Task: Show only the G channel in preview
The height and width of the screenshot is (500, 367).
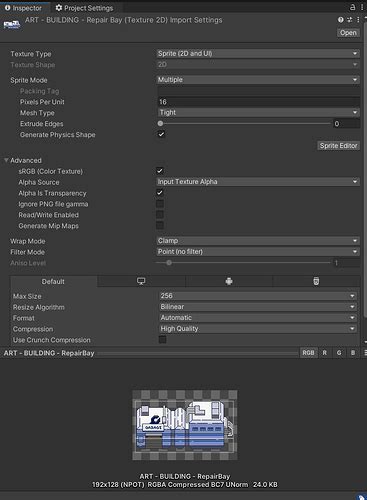Action: (x=339, y=353)
